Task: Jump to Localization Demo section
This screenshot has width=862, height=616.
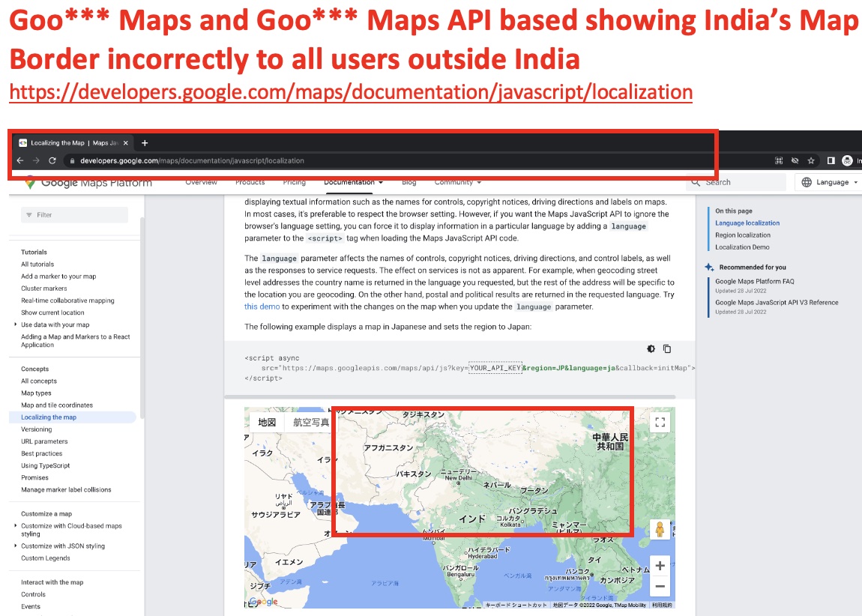Action: pyautogui.click(x=742, y=247)
